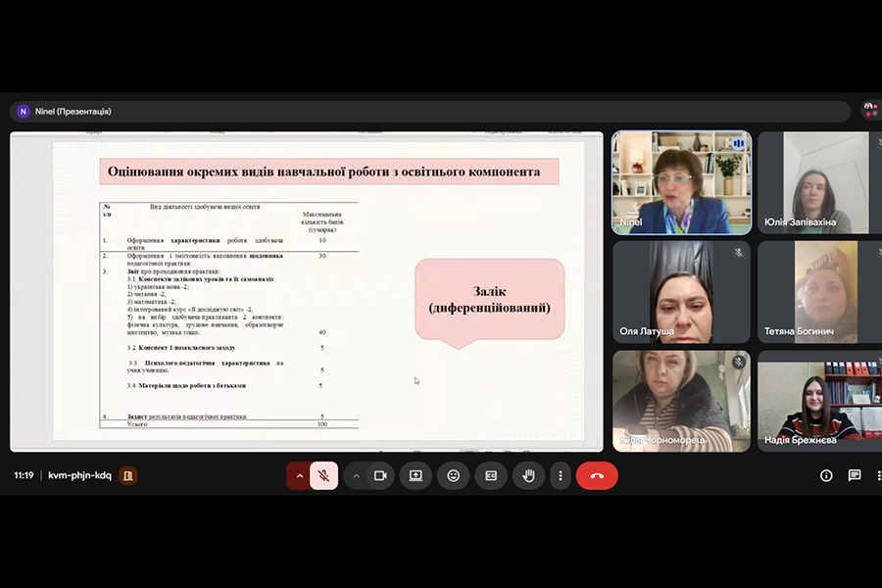Click the Present screen icon
The image size is (882, 588).
[x=416, y=475]
